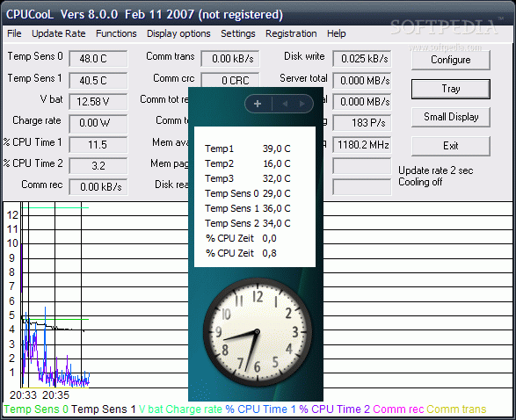Click gadget row Temp Sens 2 34,0 C

click(248, 223)
